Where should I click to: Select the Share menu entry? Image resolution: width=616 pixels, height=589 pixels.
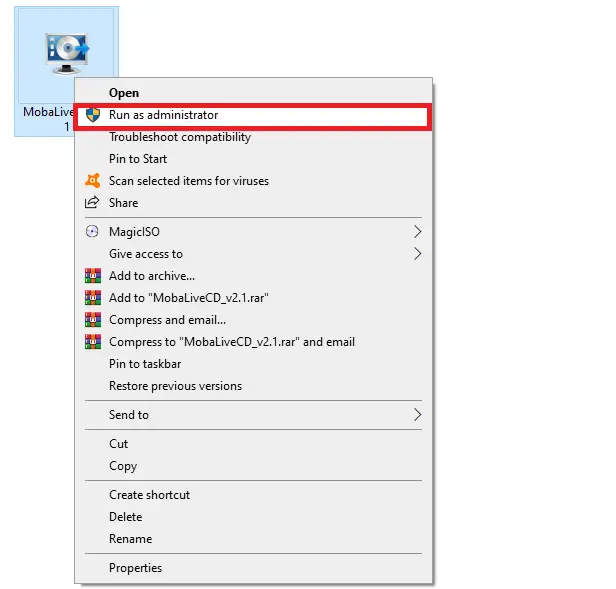253,203
